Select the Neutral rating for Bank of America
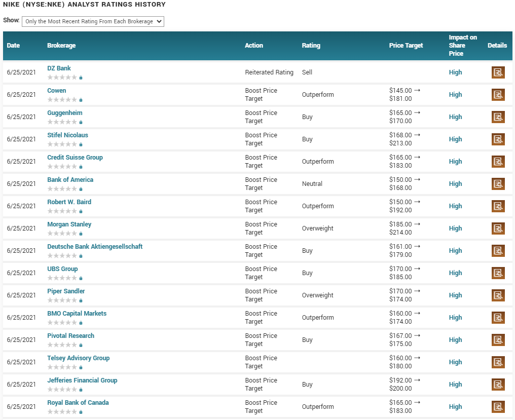 coord(312,184)
